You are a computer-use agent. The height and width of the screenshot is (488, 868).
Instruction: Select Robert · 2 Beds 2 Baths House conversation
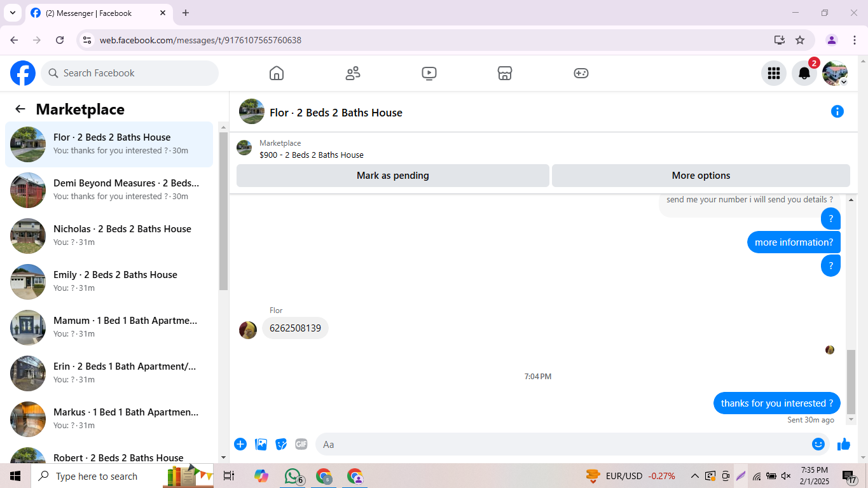coord(109,454)
